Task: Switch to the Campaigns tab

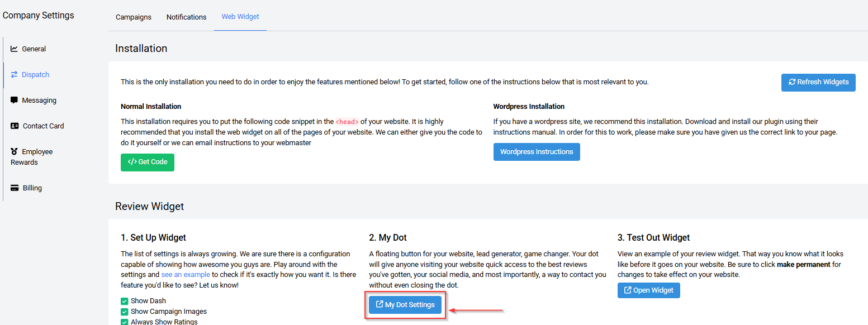Action: 134,17
